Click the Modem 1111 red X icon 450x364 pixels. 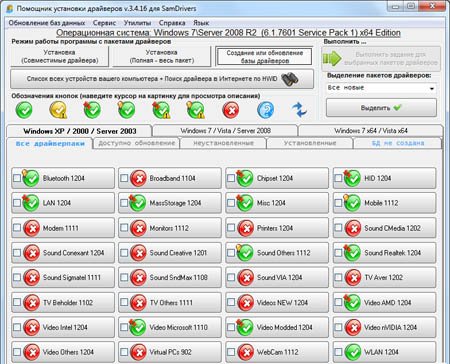pos(32,228)
